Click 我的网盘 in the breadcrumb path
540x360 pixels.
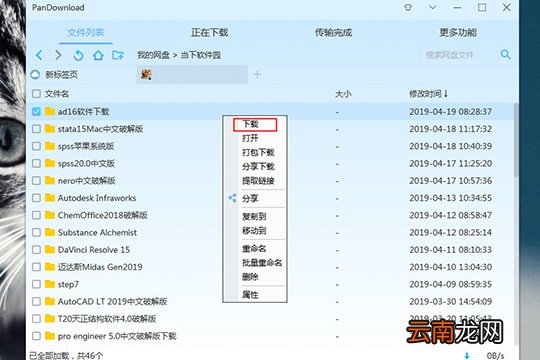click(x=154, y=55)
